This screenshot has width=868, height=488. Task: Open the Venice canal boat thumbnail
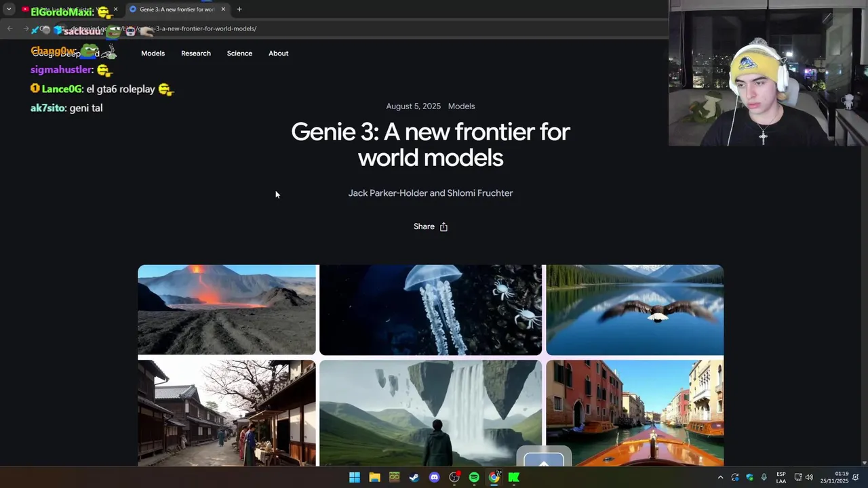[x=635, y=413]
